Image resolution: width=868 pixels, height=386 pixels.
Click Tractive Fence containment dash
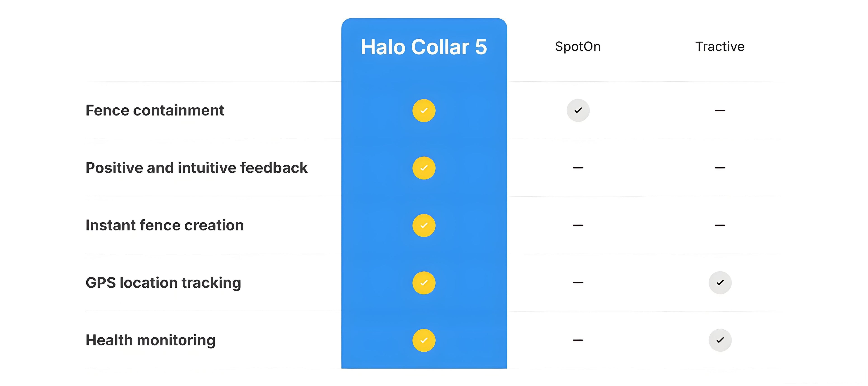pyautogui.click(x=720, y=110)
